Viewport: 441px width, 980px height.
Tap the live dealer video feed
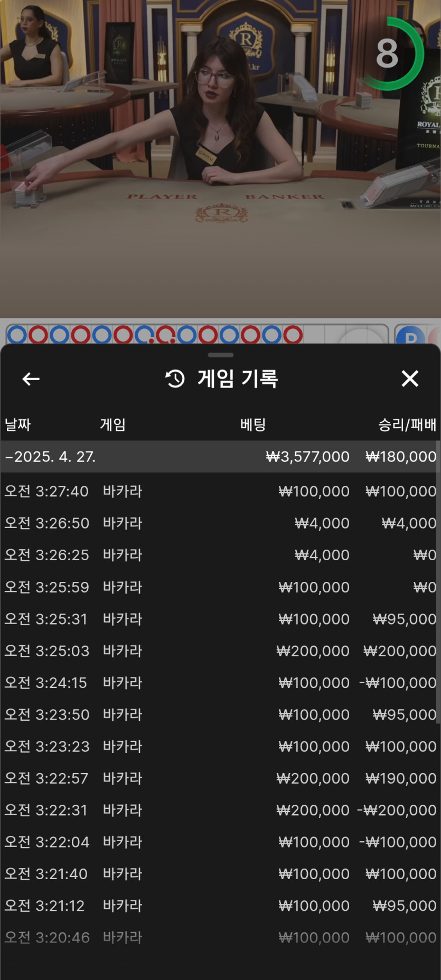tap(220, 132)
